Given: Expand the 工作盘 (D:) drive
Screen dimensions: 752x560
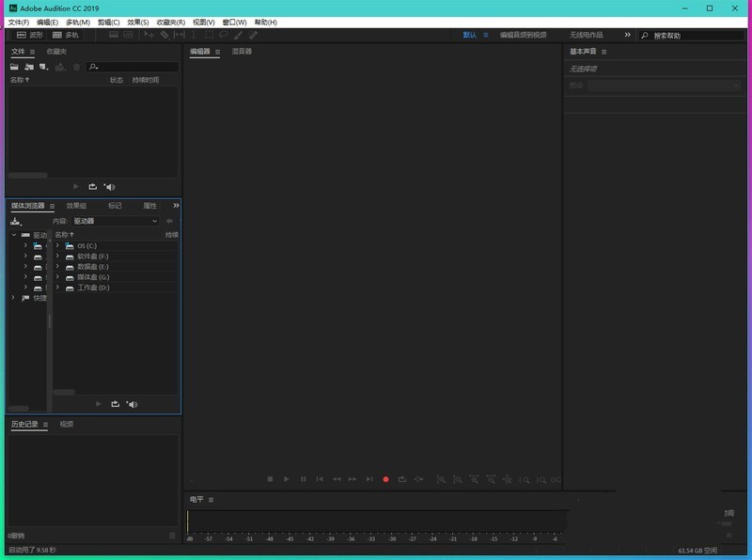Looking at the screenshot, I should 58,288.
